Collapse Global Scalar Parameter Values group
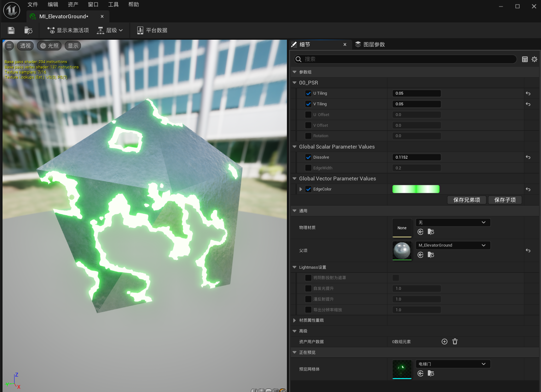 click(x=294, y=147)
